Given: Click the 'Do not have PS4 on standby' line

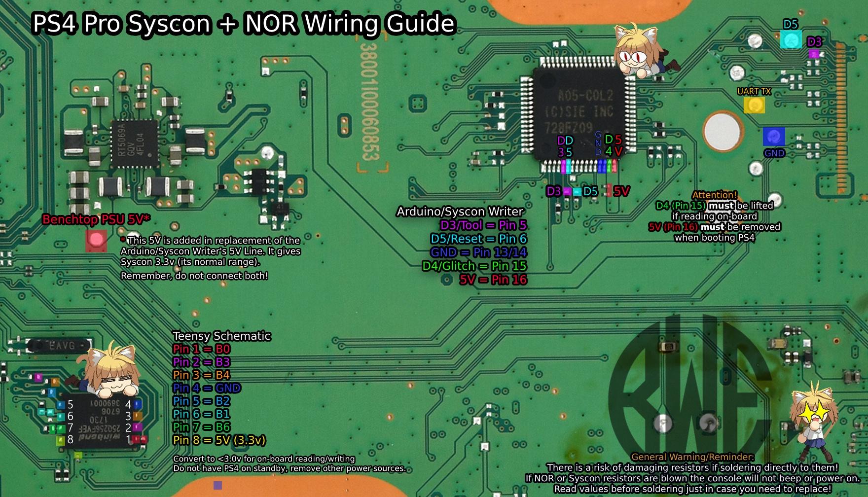Looking at the screenshot, I should point(289,468).
